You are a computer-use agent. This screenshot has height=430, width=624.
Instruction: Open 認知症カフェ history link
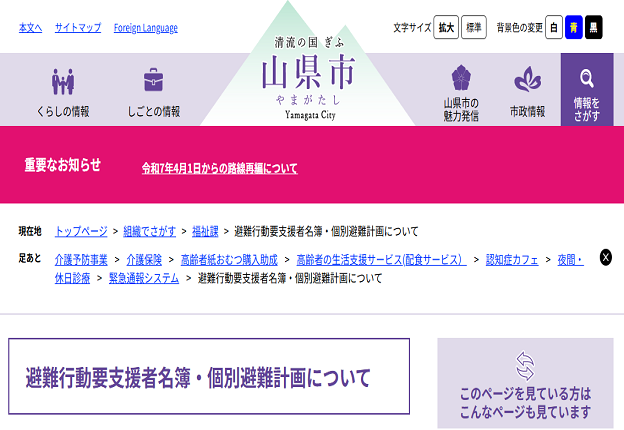pos(511,259)
